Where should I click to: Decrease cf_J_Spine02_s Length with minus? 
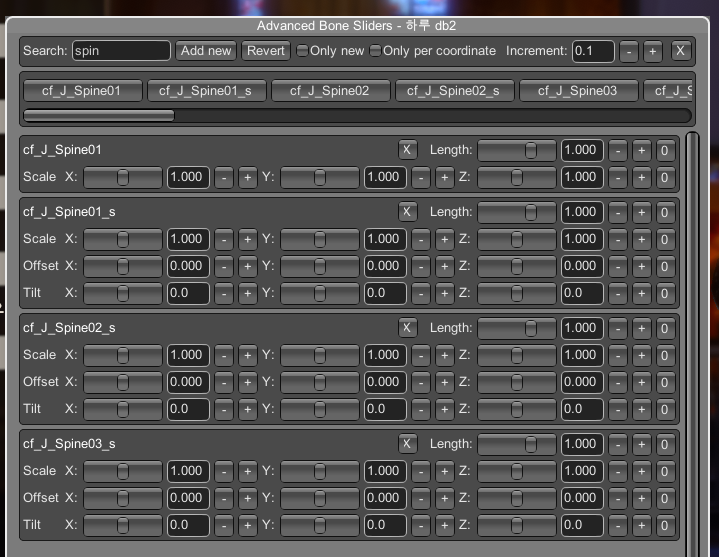(x=618, y=328)
